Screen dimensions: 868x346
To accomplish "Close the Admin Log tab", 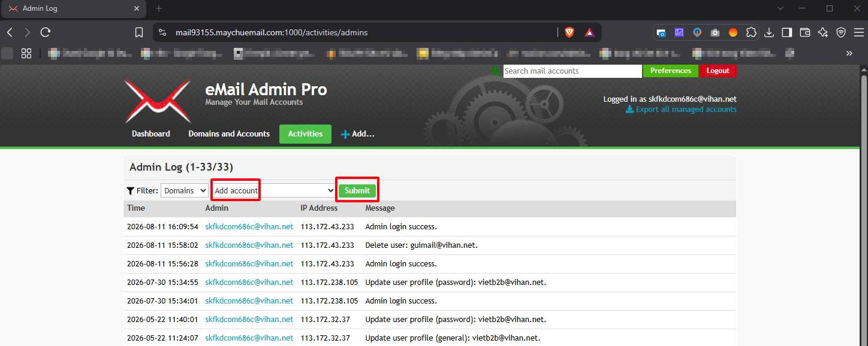I will [x=137, y=8].
